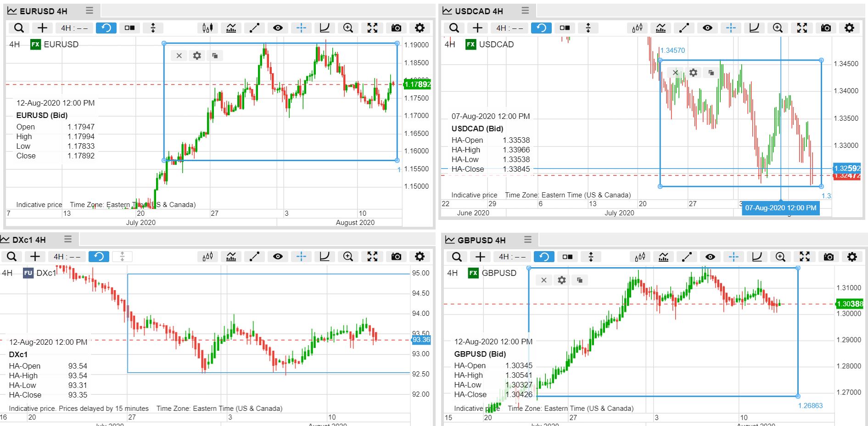This screenshot has width=868, height=426.
Task: Select the trendline drawing tool in DXc1 chart
Action: point(254,257)
